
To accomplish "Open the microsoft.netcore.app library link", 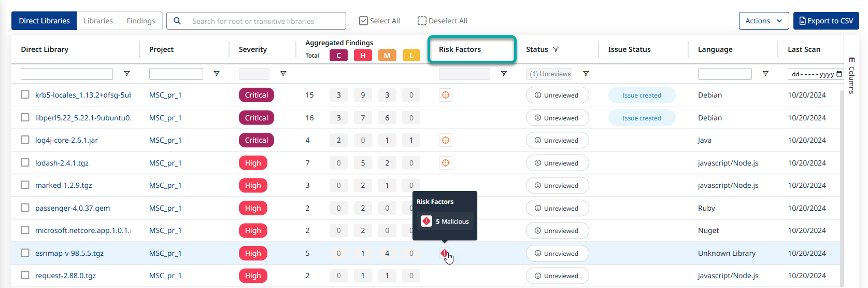I will pyautogui.click(x=82, y=230).
